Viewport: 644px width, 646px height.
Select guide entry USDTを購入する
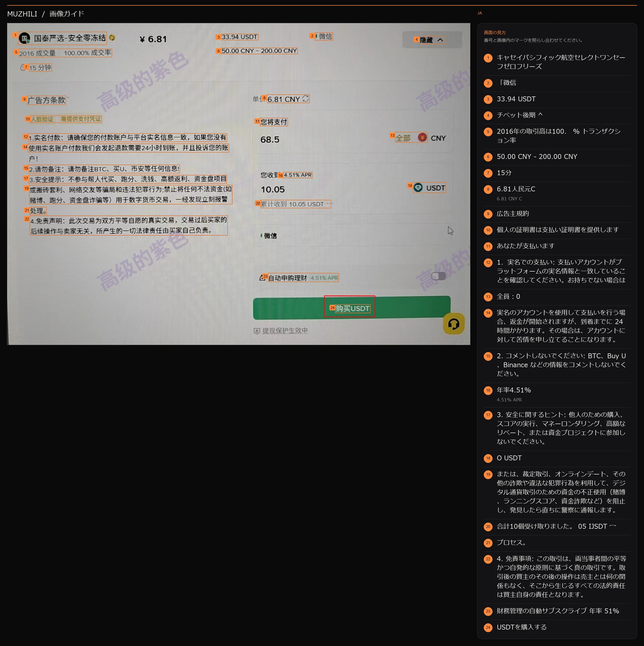click(557, 627)
